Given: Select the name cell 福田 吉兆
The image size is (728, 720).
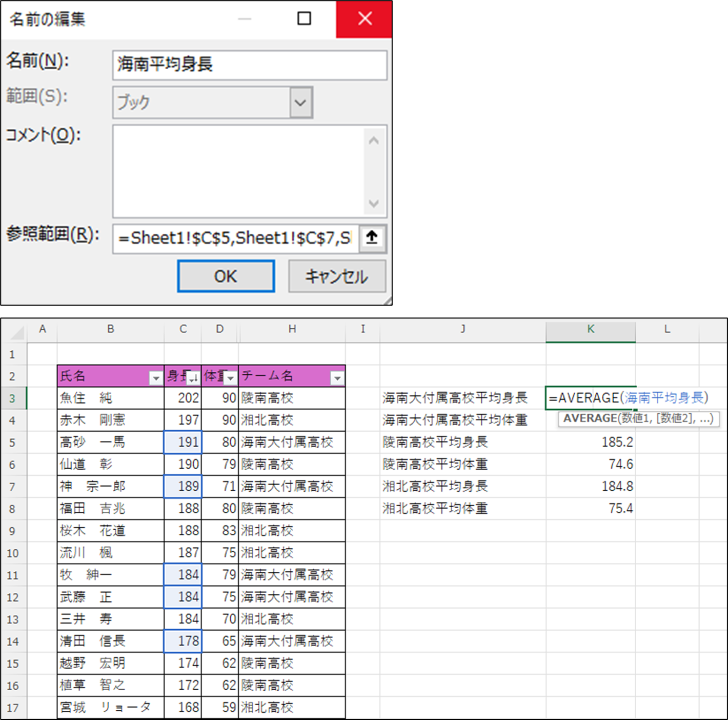Looking at the screenshot, I should point(111,509).
